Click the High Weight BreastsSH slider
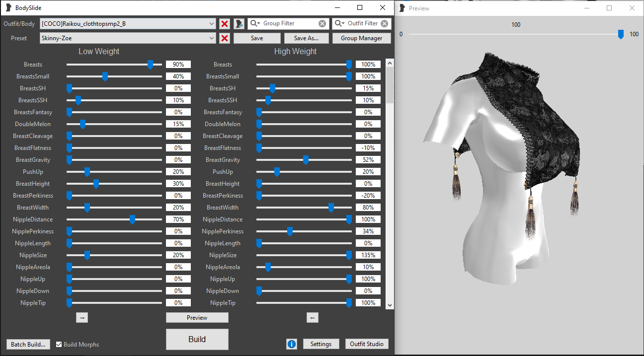Screen dimensions: 644x356 pyautogui.click(x=304, y=88)
